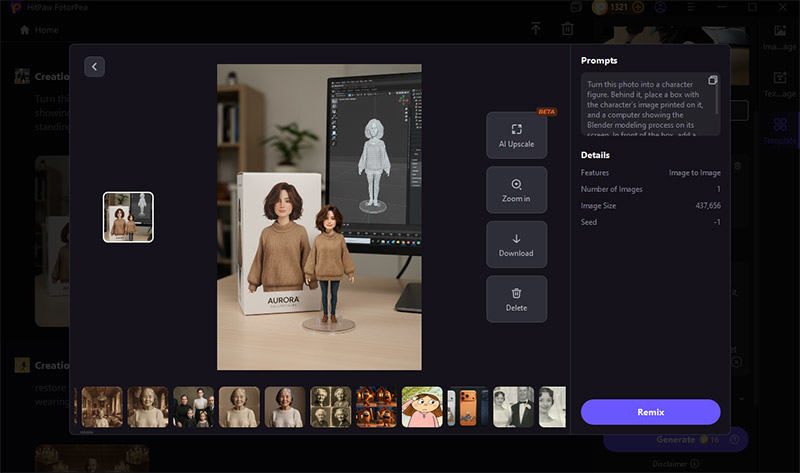The height and width of the screenshot is (473, 800).
Task: Open AI Upscale beta feature
Action: pos(516,135)
